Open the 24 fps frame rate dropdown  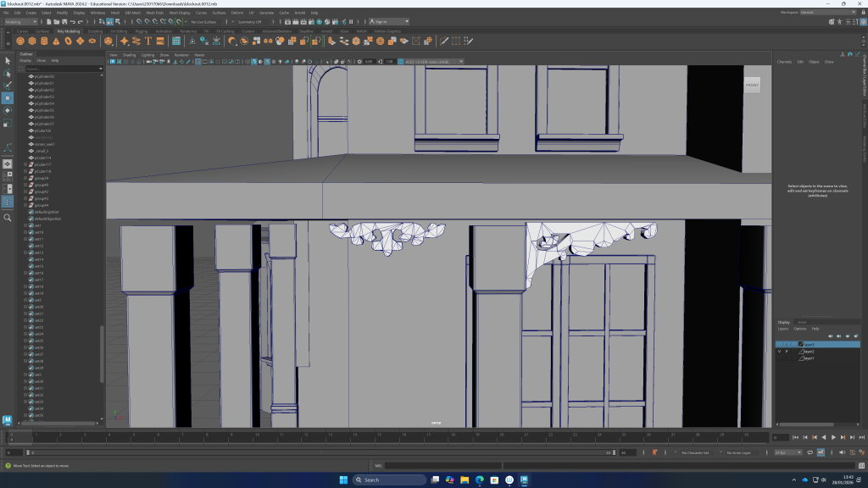[x=790, y=452]
